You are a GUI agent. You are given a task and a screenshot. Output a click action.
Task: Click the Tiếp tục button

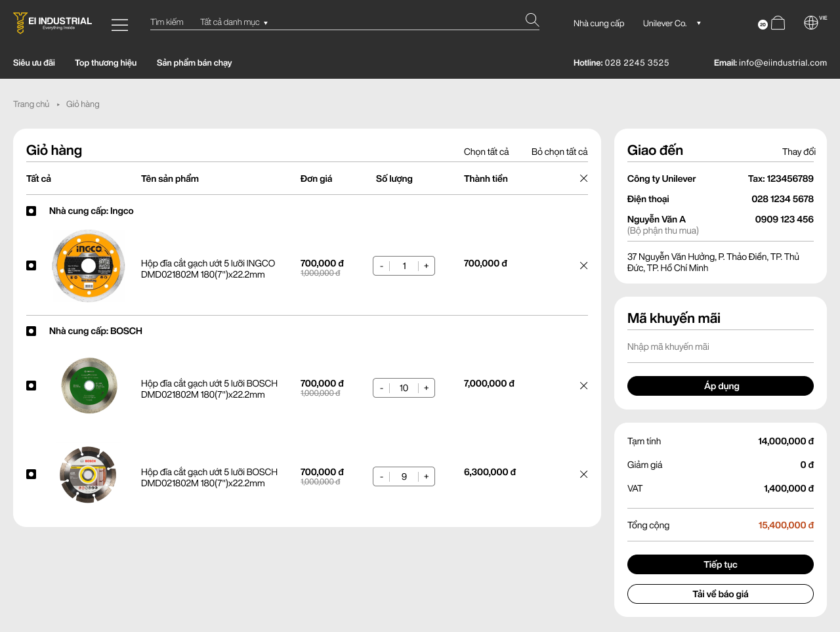[x=721, y=564]
